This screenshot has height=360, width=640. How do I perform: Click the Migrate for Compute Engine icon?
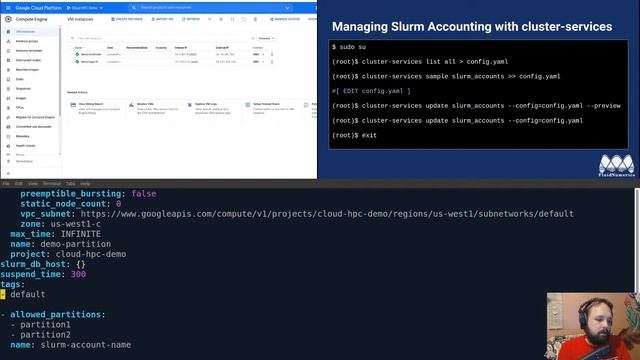(x=8, y=117)
